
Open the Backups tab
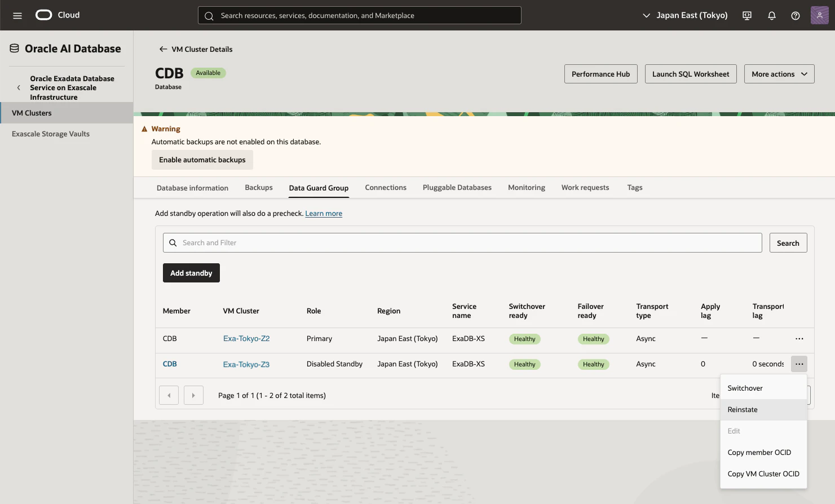[259, 188]
